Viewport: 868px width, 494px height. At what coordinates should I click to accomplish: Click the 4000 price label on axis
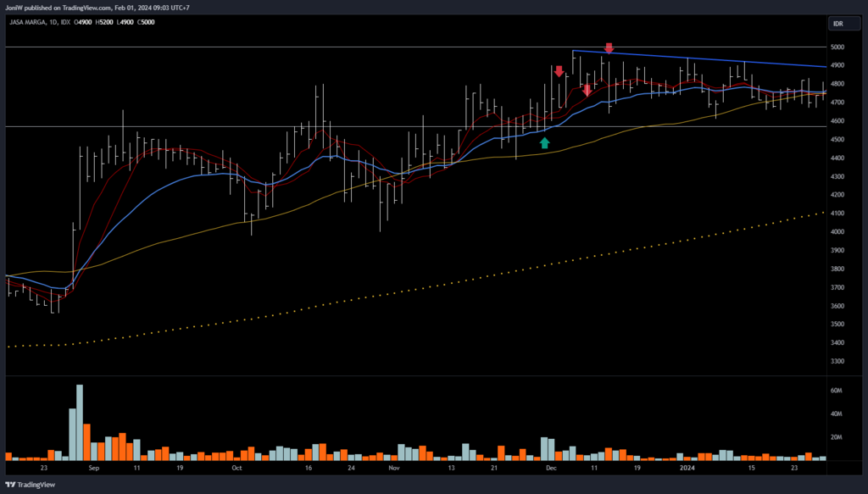pyautogui.click(x=839, y=232)
